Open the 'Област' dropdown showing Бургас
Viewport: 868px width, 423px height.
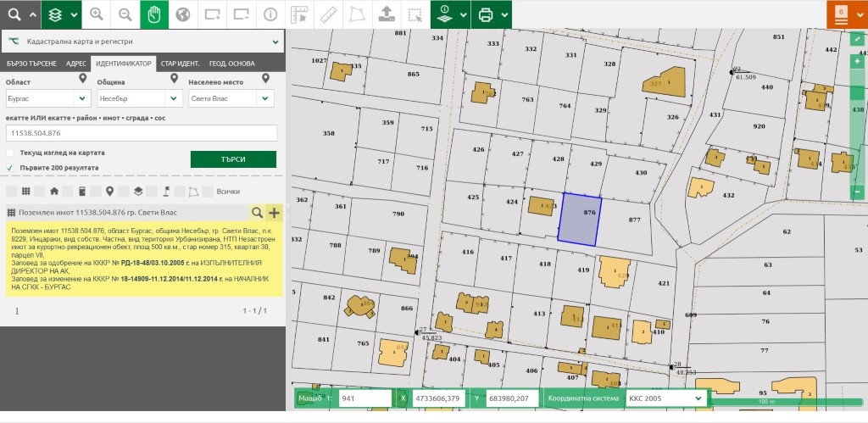(45, 99)
